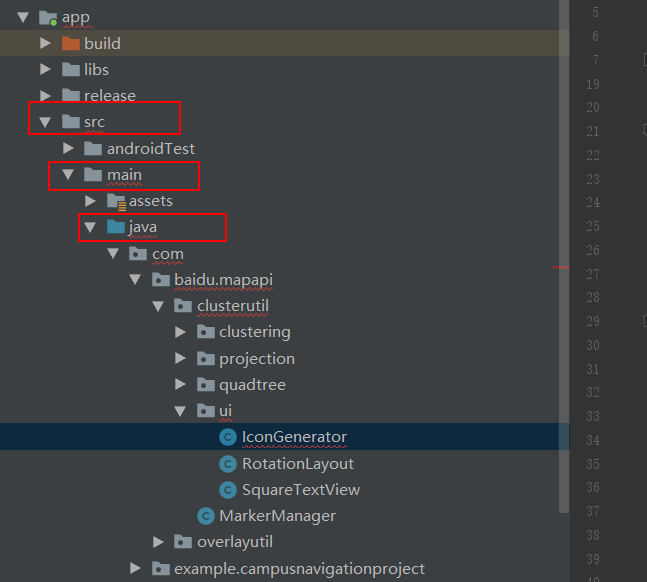This screenshot has width=647, height=582.
Task: Select the build folder label
Action: click(102, 43)
